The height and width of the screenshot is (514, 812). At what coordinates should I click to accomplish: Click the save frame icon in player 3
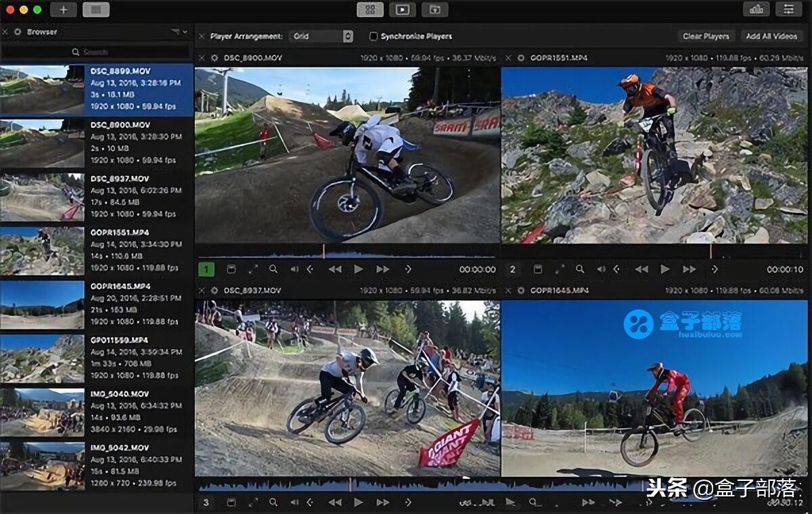pos(231,503)
